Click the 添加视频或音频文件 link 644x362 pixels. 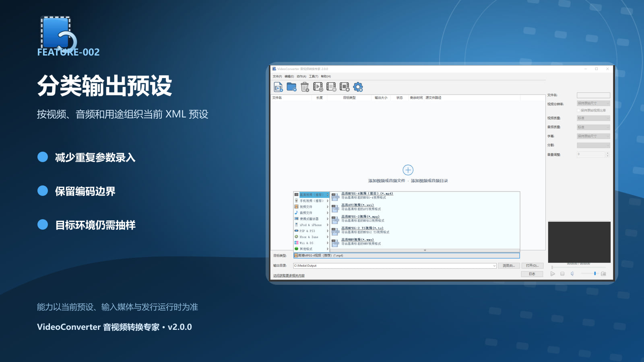(387, 181)
